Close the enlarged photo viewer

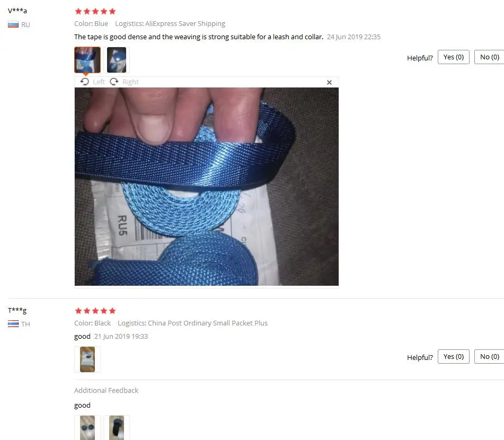329,82
